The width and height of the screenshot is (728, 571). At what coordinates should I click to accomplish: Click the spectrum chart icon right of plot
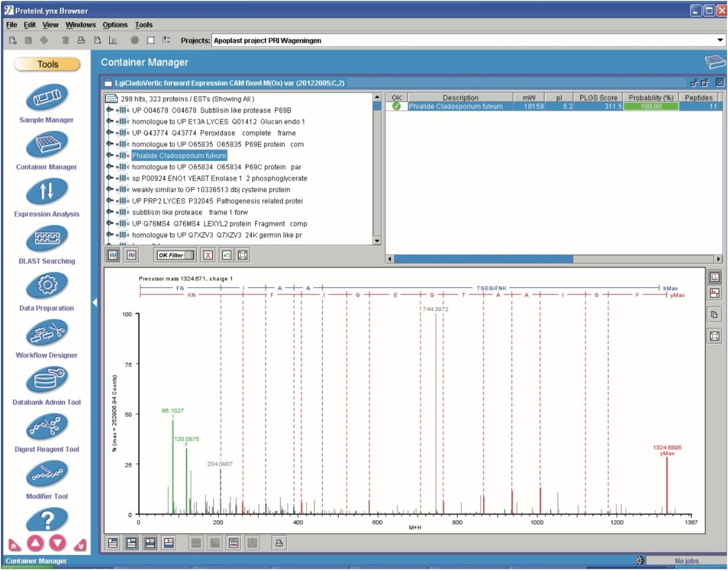click(715, 278)
